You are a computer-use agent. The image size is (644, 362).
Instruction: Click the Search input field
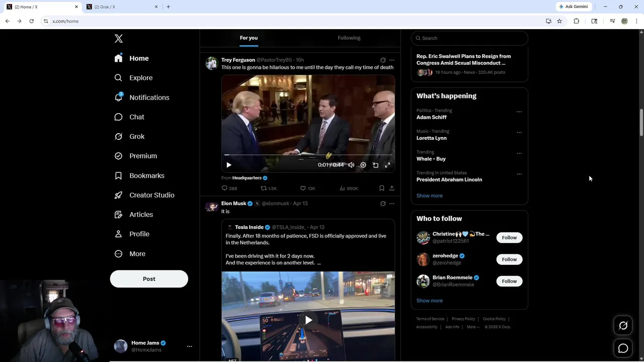click(469, 38)
